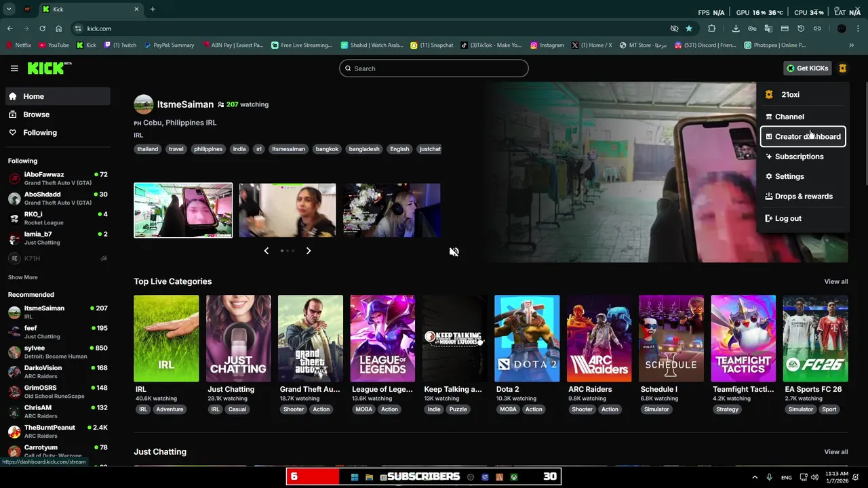Open RKO_i channel in Following list
The height and width of the screenshot is (488, 868).
[58, 218]
